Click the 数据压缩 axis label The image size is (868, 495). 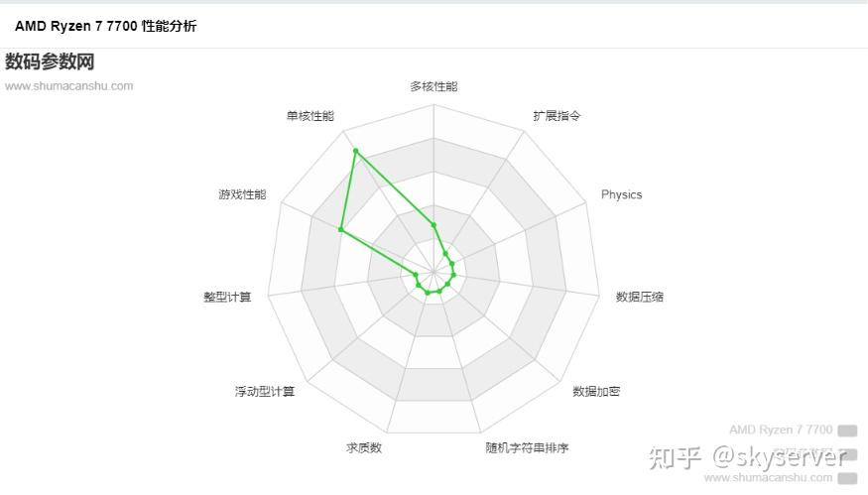click(x=639, y=297)
